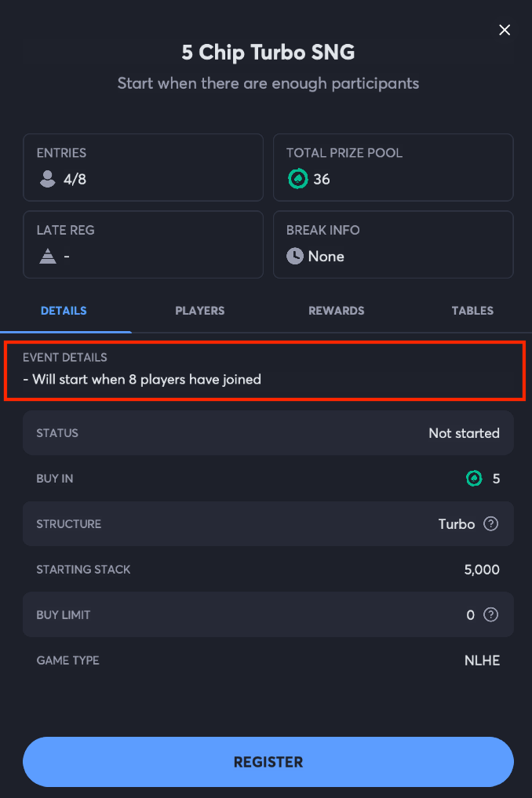
Task: Click the Starting Stack 5,000 row
Action: pos(268,570)
